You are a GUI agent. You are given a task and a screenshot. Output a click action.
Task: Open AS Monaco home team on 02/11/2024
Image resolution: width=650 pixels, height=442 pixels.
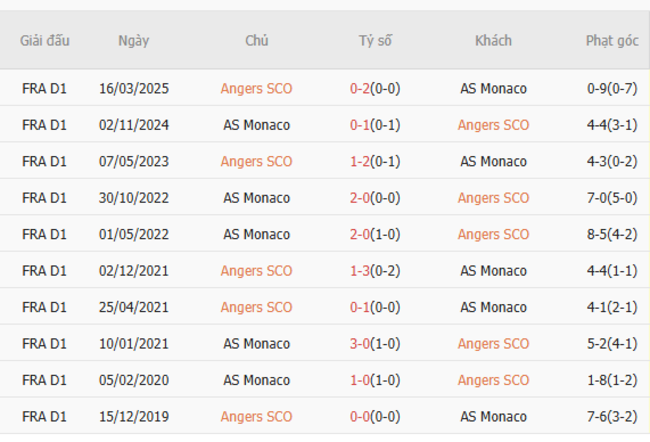[256, 125]
